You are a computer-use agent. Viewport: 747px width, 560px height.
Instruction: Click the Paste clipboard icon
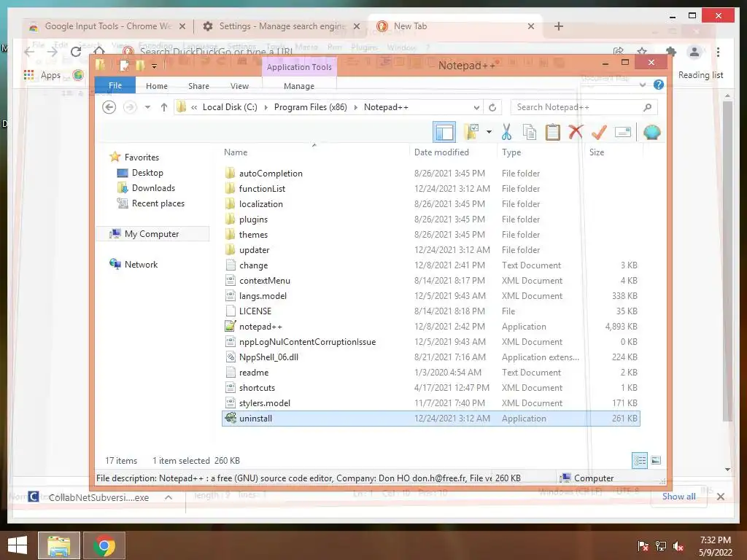click(553, 132)
